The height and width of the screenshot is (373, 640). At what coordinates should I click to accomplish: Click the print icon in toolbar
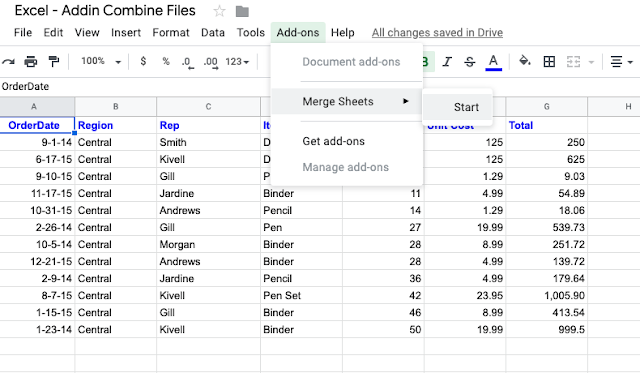click(31, 62)
